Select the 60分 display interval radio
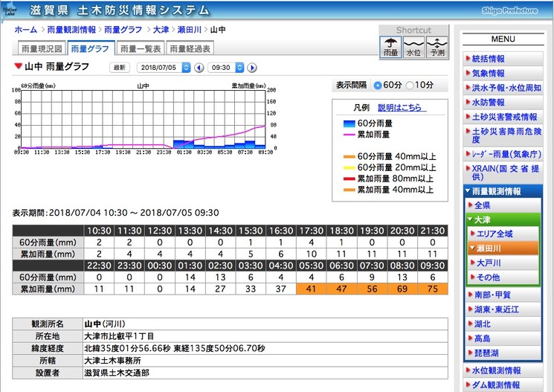 click(x=378, y=86)
